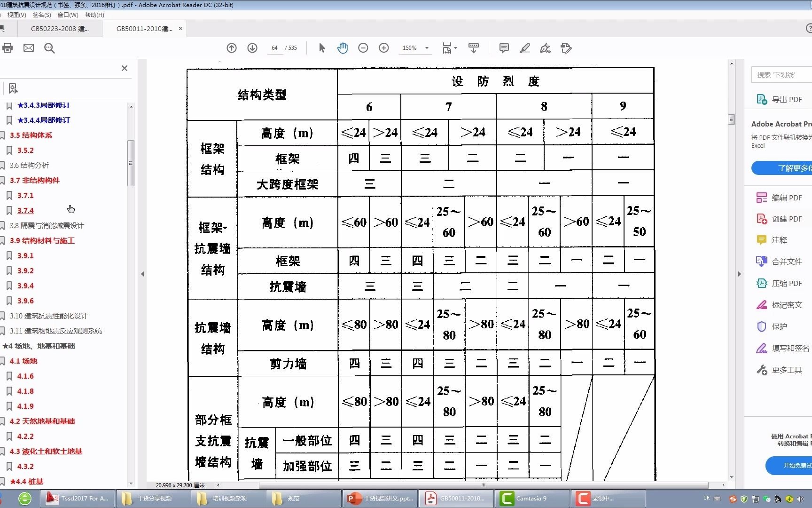The width and height of the screenshot is (812, 508).
Task: Zoom out with minus button
Action: click(x=363, y=48)
